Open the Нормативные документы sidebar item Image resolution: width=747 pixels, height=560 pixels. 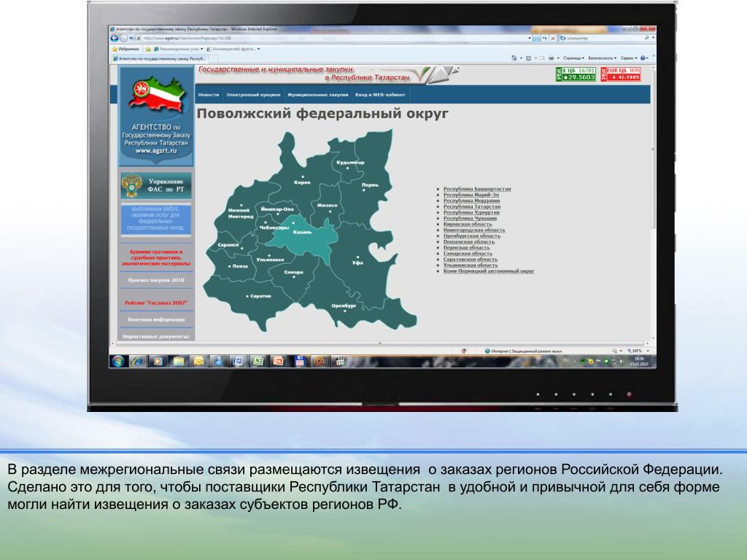click(x=156, y=336)
